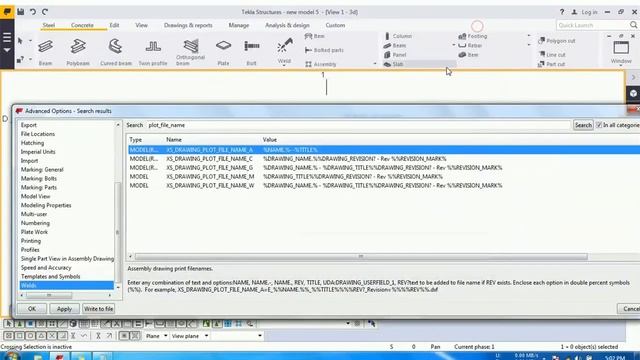This screenshot has height=360, width=640.
Task: Select the Plate tool
Action: [x=223, y=52]
